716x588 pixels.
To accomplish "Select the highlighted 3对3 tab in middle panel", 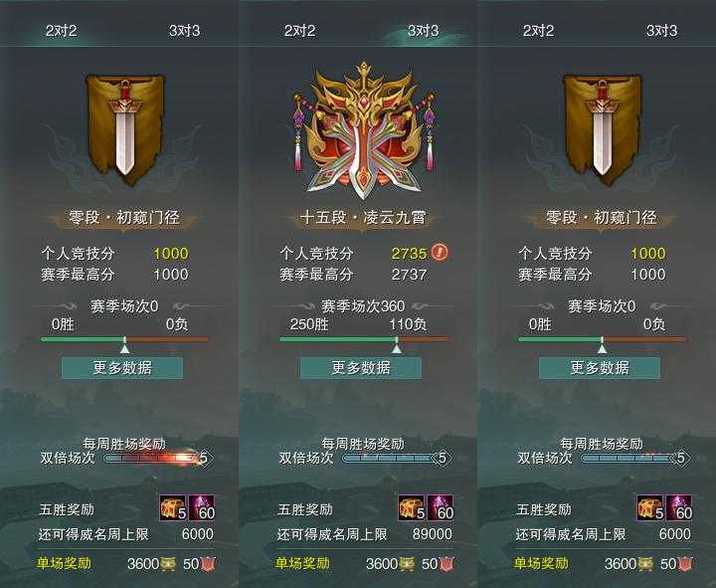I will pos(423,31).
